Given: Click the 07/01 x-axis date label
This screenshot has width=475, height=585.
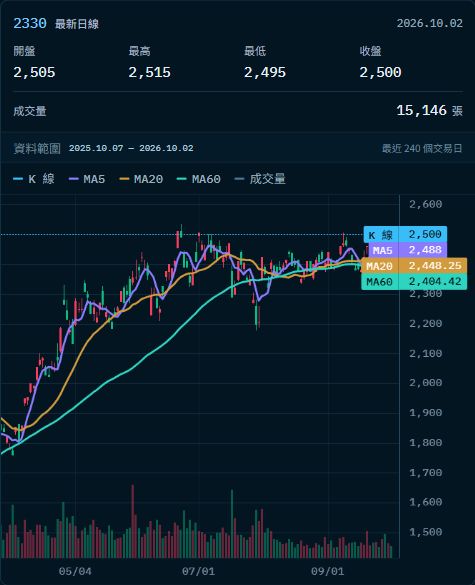Looking at the screenshot, I should [198, 572].
